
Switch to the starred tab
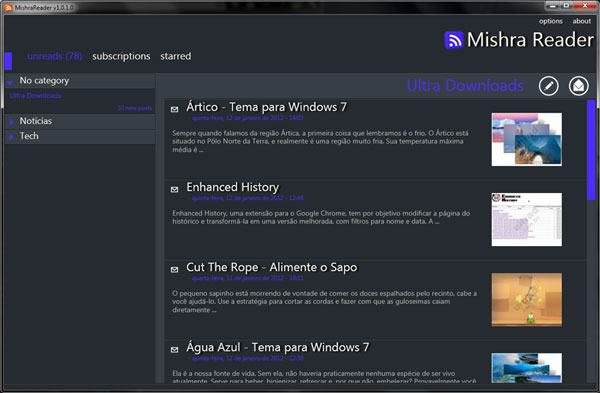176,56
